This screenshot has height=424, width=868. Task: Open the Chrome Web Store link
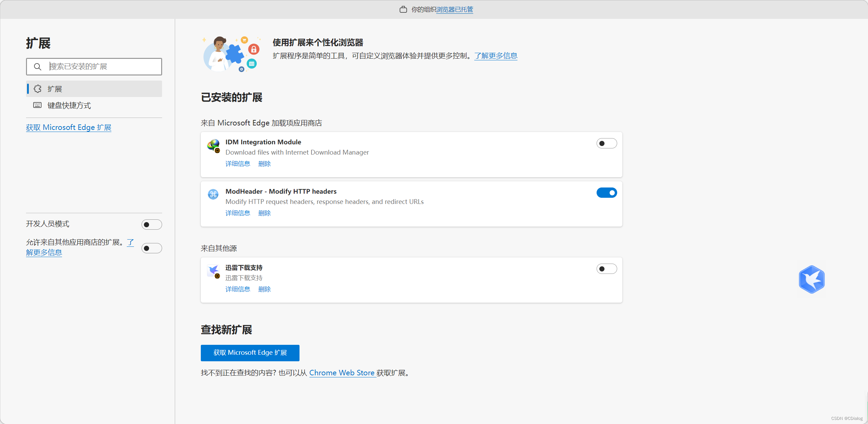pos(342,373)
